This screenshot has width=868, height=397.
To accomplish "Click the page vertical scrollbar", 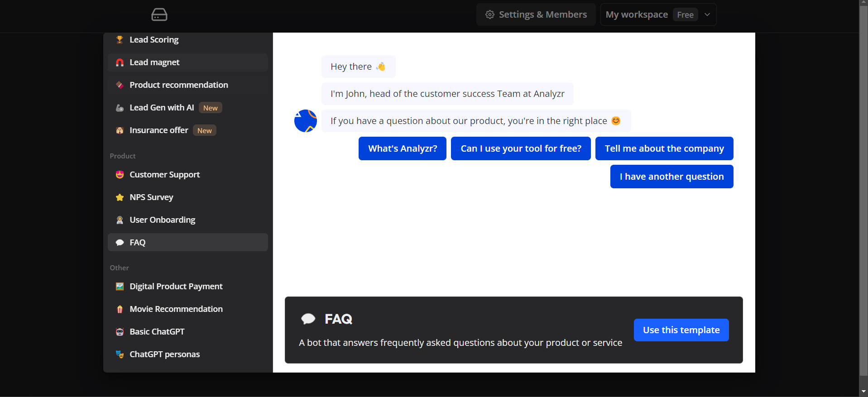I will pyautogui.click(x=863, y=190).
